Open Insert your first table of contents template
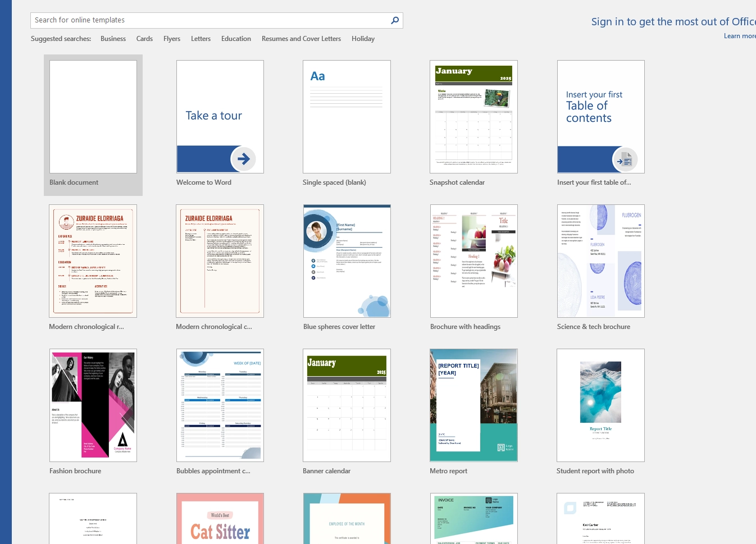Viewport: 756px width, 544px height. [x=601, y=117]
